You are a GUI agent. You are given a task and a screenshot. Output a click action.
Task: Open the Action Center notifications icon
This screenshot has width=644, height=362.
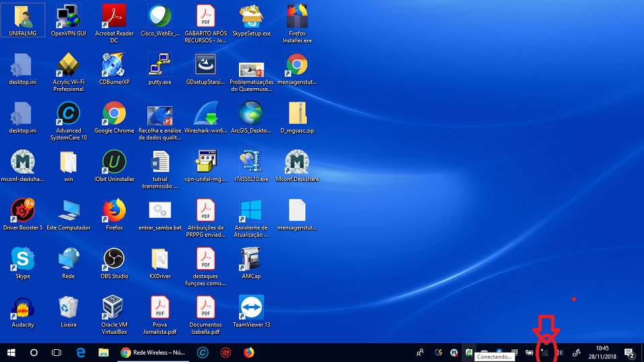point(630,353)
